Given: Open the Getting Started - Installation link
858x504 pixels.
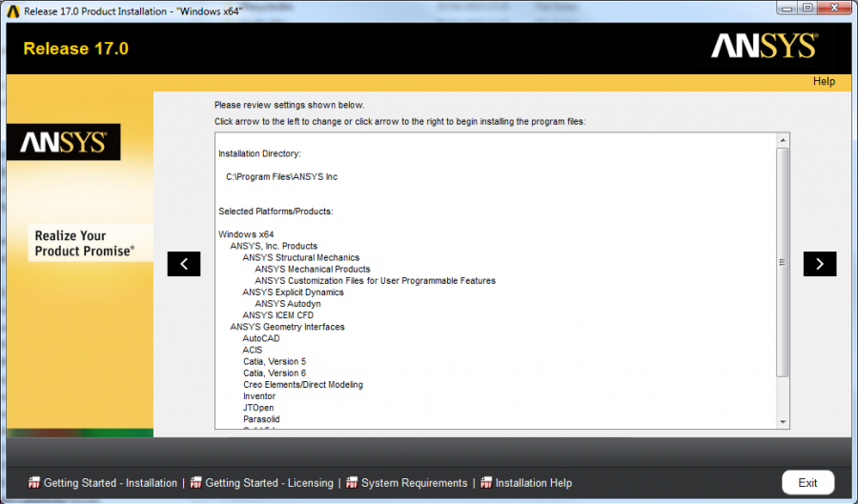Looking at the screenshot, I should pos(111,483).
